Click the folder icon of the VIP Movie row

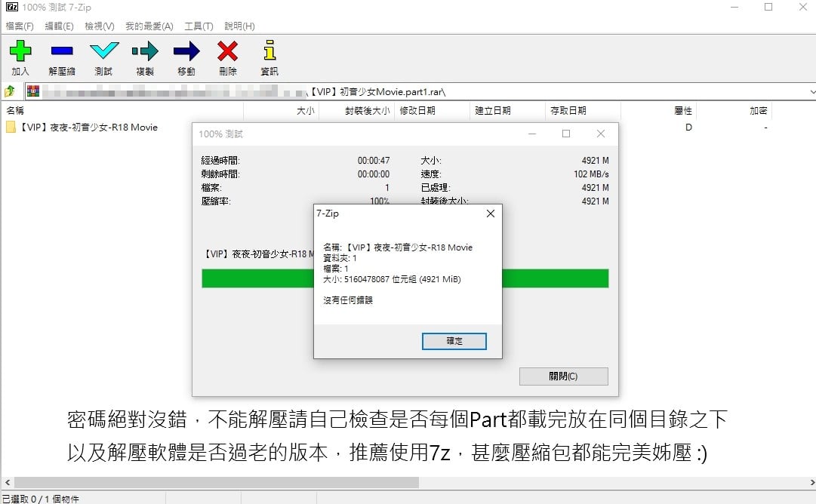point(11,127)
